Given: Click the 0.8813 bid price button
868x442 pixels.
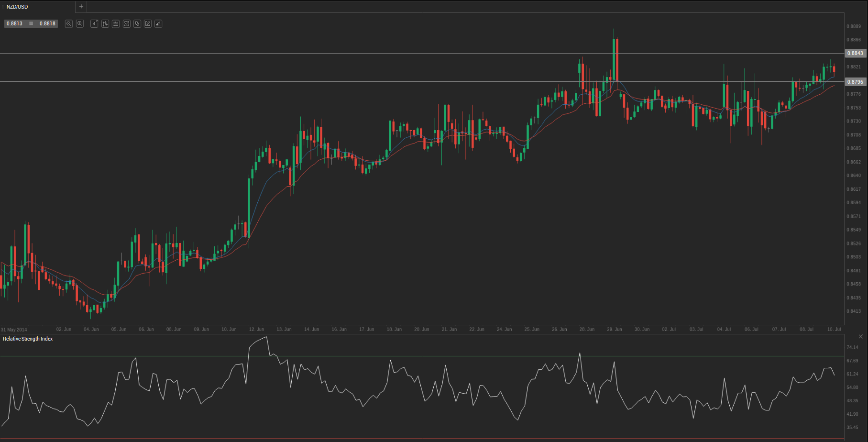Looking at the screenshot, I should (x=15, y=23).
